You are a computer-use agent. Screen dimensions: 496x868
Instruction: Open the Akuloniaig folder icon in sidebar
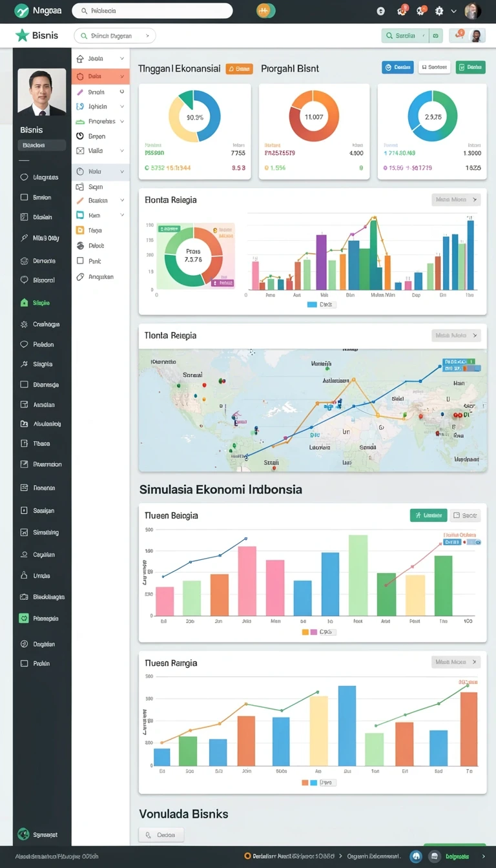click(x=25, y=424)
